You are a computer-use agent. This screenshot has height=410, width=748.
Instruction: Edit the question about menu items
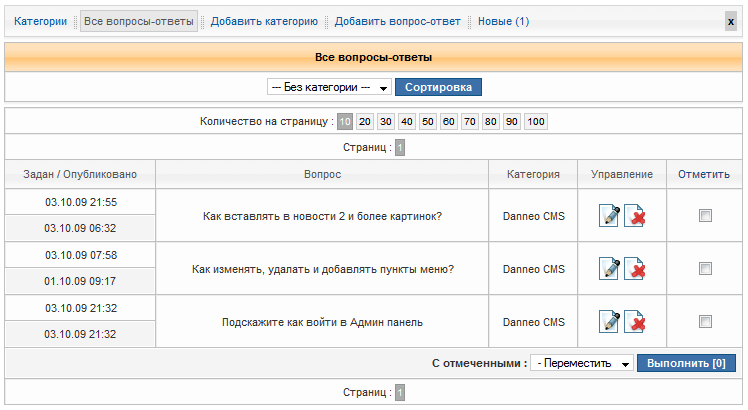(x=609, y=268)
